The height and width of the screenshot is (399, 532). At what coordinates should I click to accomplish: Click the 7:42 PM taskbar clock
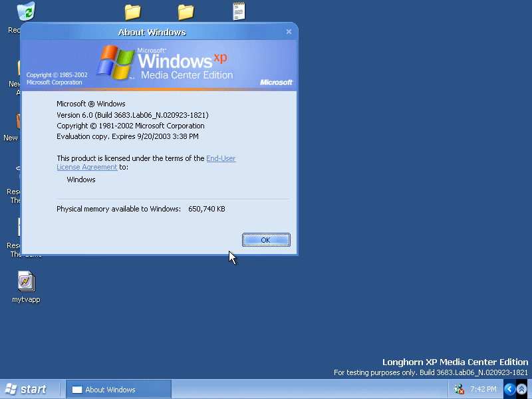point(483,389)
